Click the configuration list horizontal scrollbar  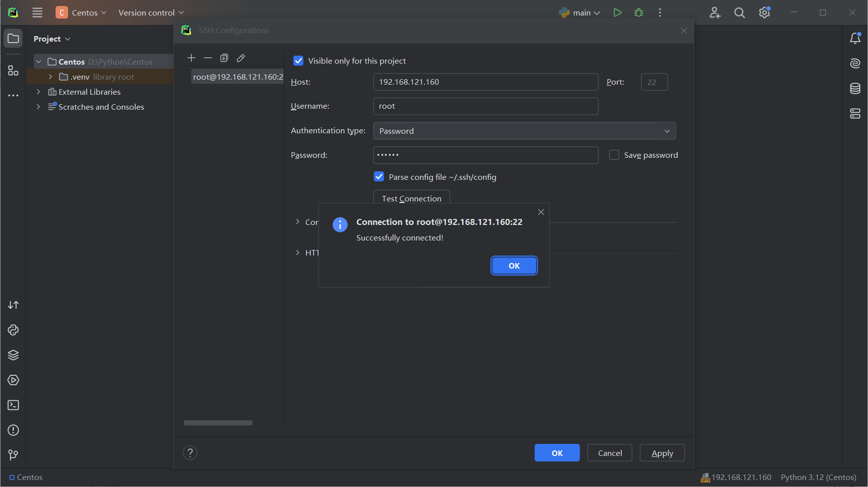pyautogui.click(x=218, y=423)
